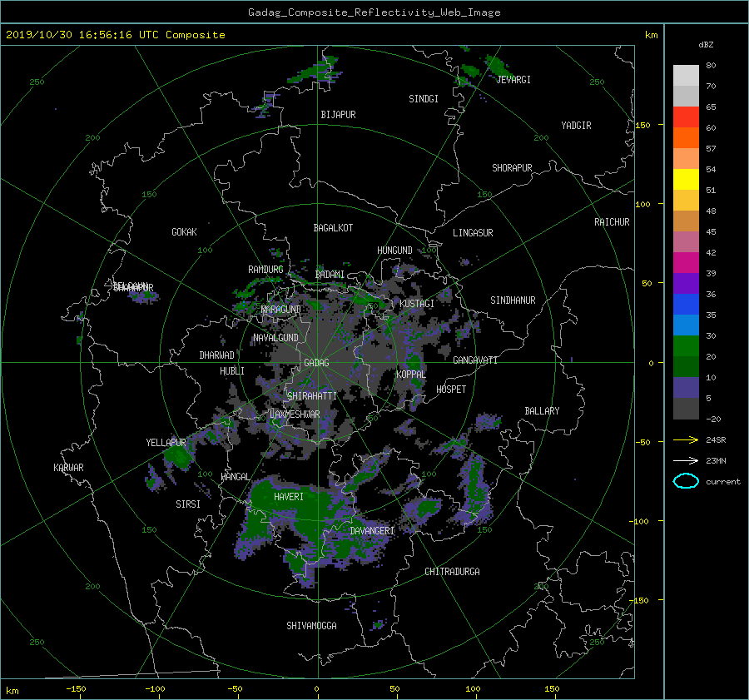Click the SINDHANUR city label
Viewport: 749px width, 700px height.
tap(513, 300)
